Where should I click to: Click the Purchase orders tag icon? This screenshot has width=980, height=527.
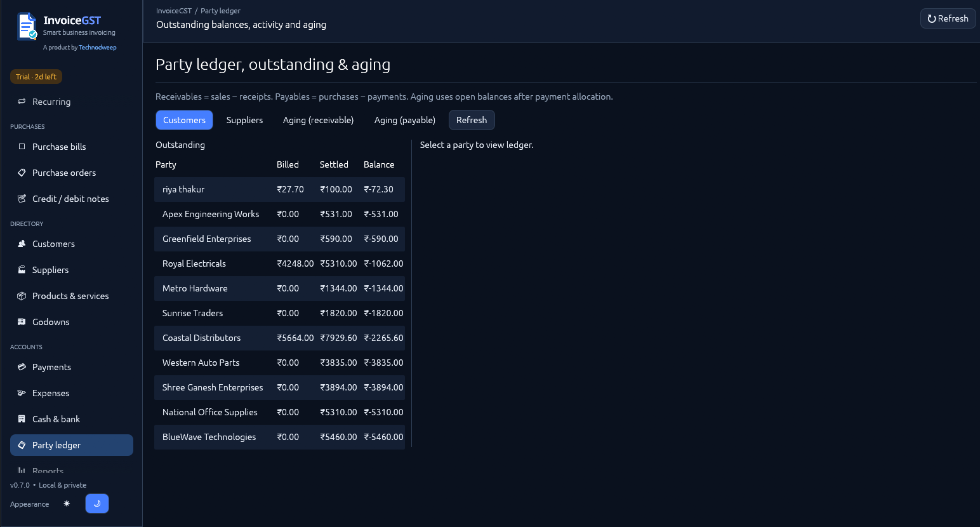(22, 173)
